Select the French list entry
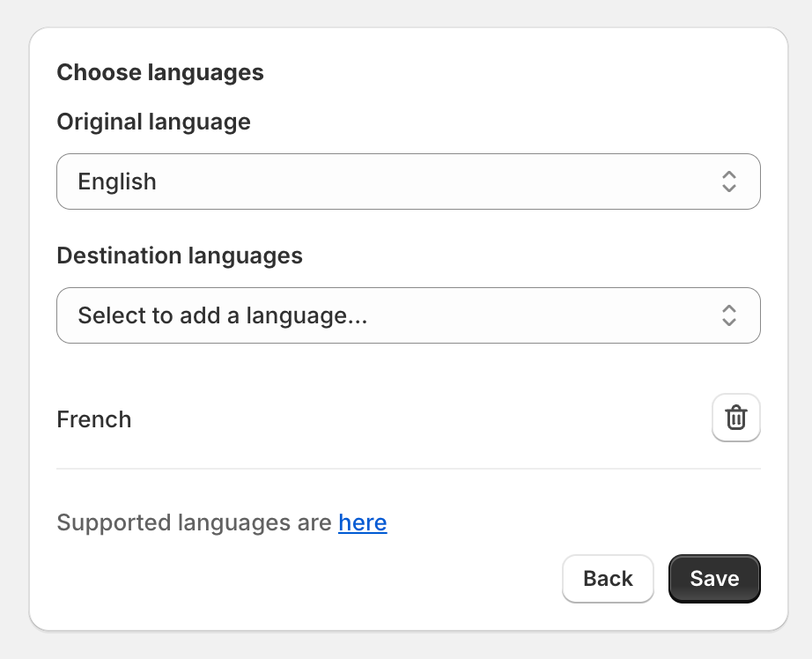 pyautogui.click(x=93, y=419)
